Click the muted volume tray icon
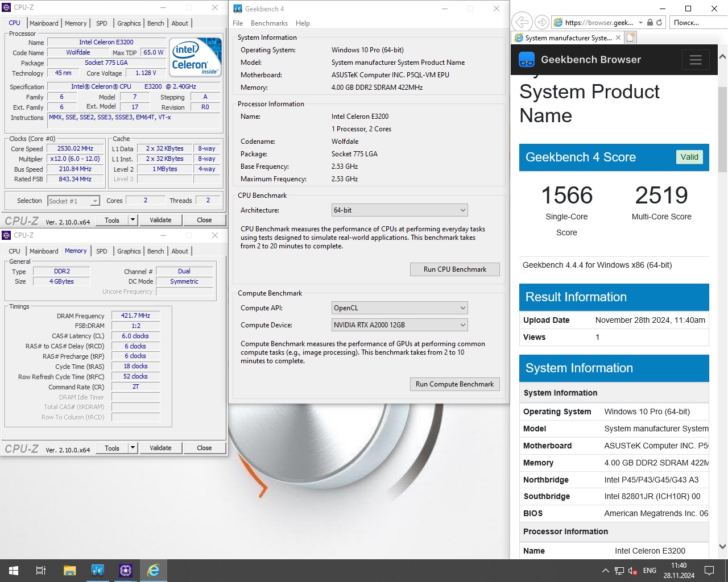The height and width of the screenshot is (582, 728). click(x=632, y=571)
